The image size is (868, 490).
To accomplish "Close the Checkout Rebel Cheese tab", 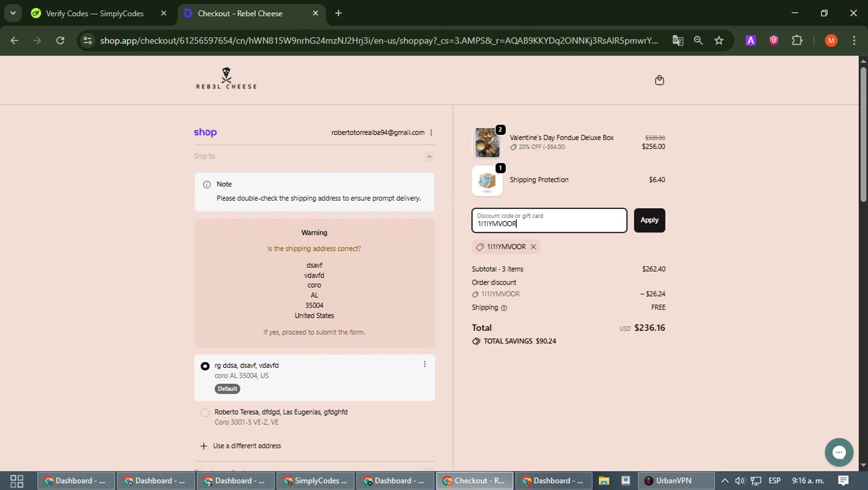I will pos(315,13).
